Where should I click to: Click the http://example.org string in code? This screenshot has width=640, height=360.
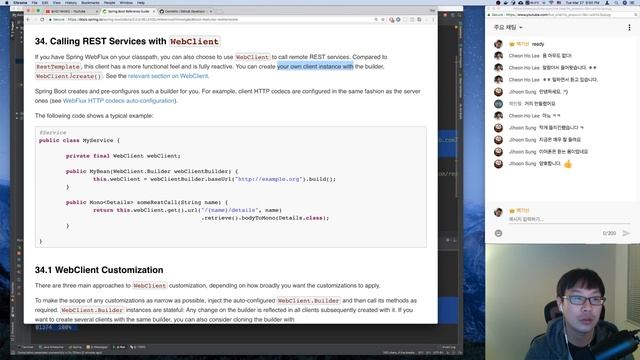coord(269,179)
